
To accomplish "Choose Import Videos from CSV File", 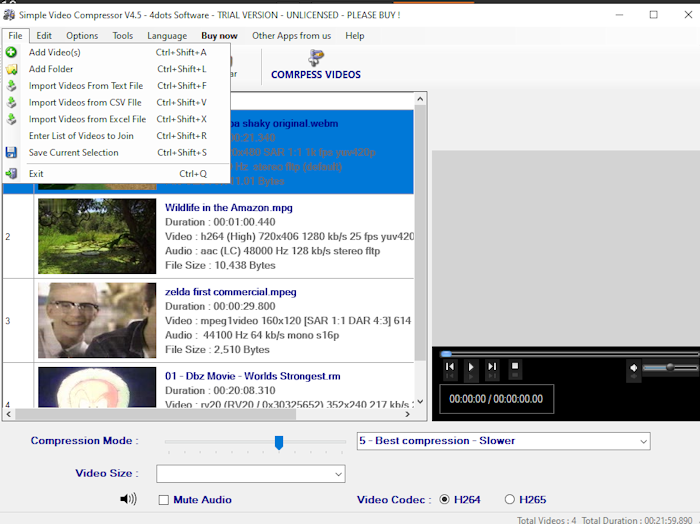I will 85,103.
